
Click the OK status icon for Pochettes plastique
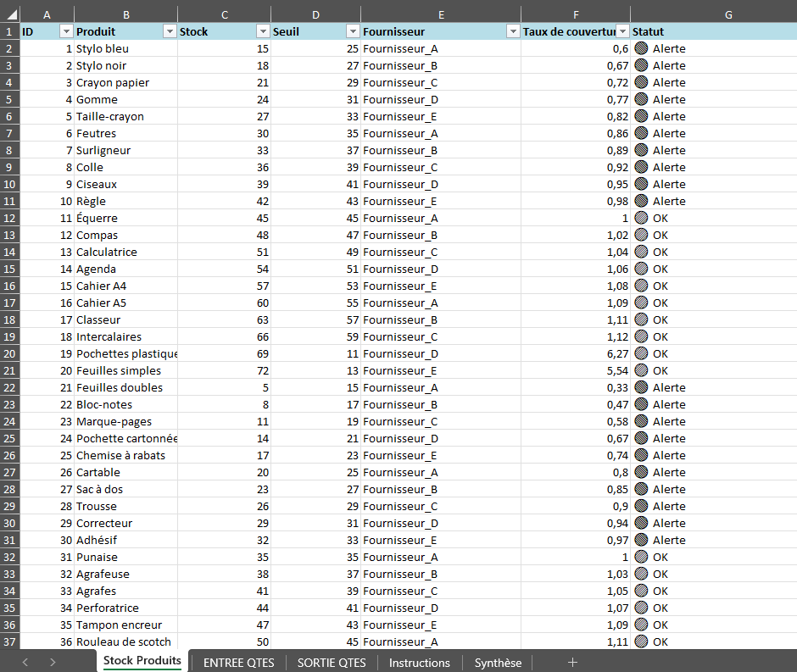tap(642, 353)
